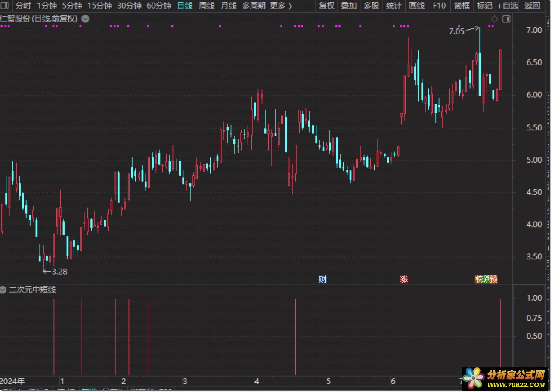Open the 统计 statistics tool

pos(394,6)
